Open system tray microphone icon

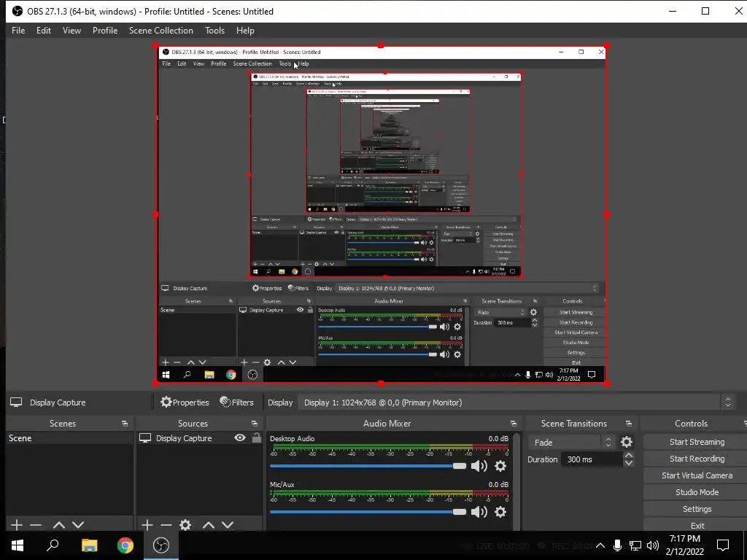617,545
